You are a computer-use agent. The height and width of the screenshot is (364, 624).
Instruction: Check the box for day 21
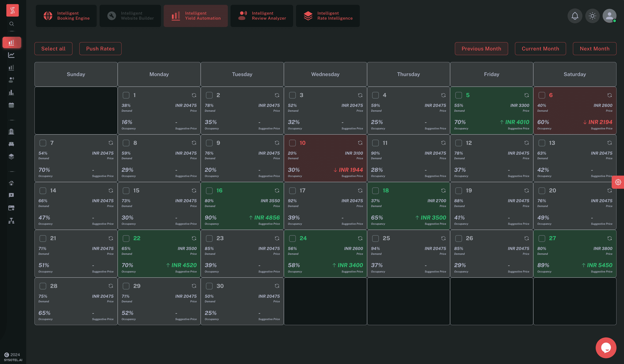(43, 238)
